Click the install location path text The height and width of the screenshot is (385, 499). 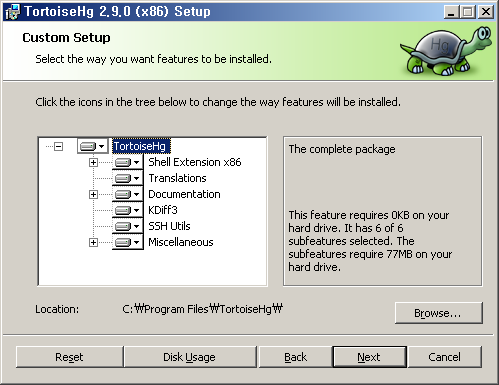coord(202,309)
